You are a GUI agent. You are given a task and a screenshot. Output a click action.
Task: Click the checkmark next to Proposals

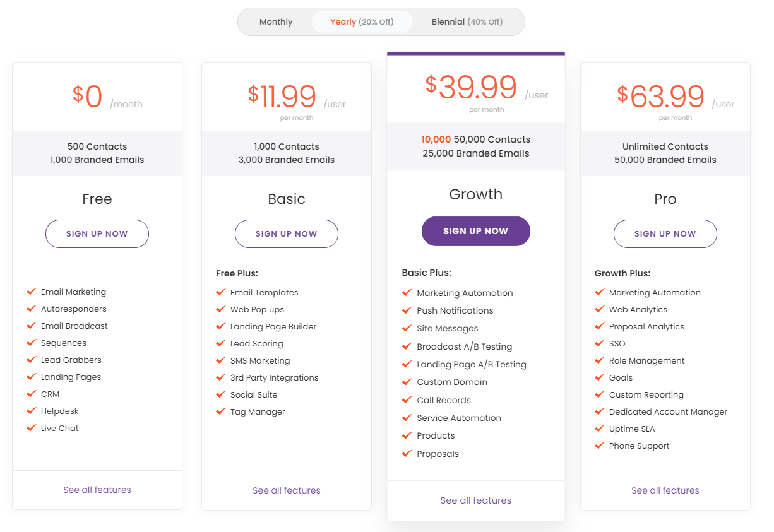[x=407, y=454]
